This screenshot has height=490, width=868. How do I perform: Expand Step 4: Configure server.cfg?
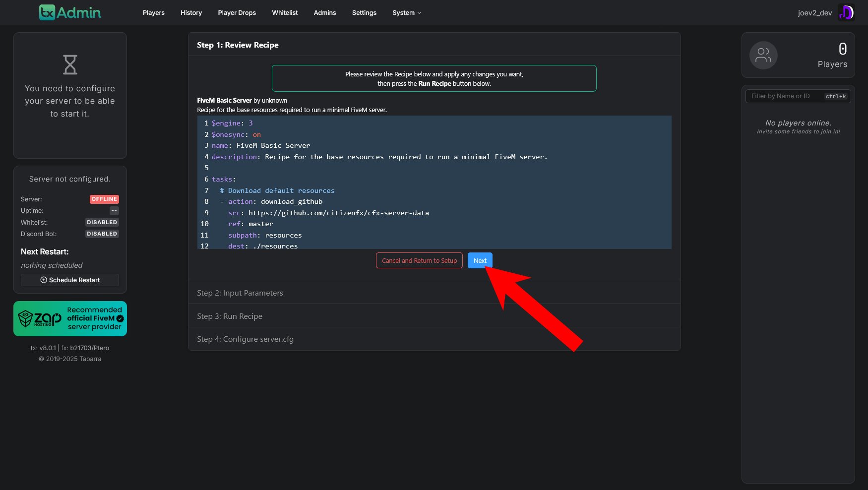pos(434,339)
